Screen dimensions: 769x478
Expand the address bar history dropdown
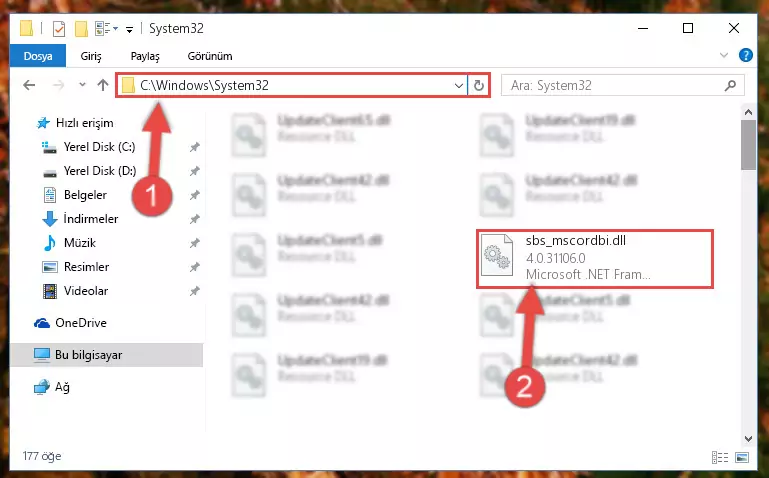pos(459,86)
